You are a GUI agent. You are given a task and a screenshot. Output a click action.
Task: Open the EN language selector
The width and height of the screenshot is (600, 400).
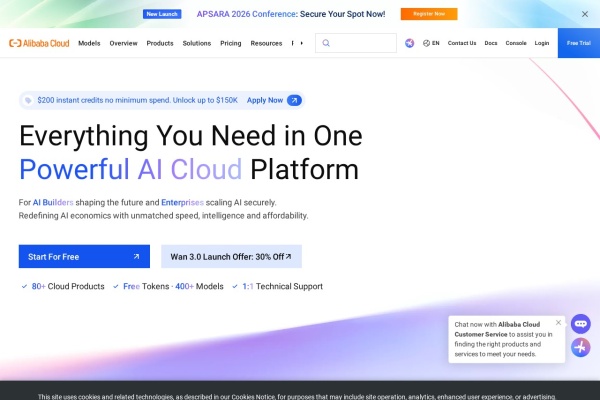(431, 43)
